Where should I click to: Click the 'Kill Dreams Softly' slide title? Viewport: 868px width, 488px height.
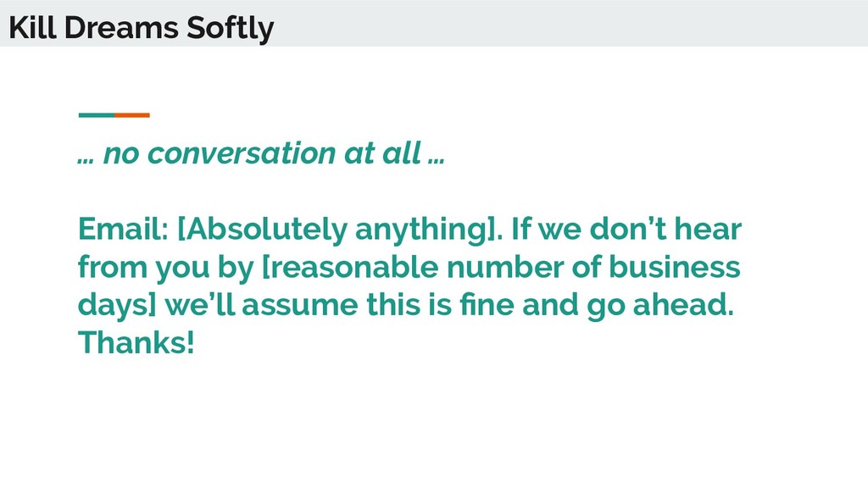[142, 28]
